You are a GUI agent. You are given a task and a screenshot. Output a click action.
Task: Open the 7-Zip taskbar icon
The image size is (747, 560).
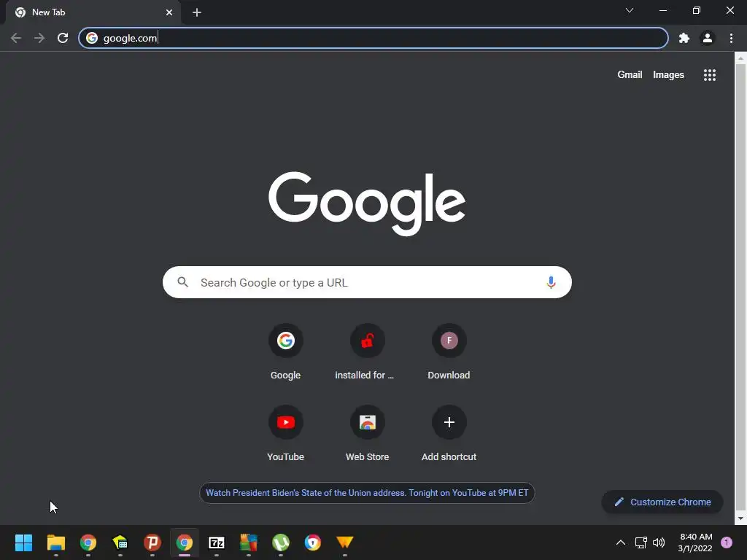216,542
